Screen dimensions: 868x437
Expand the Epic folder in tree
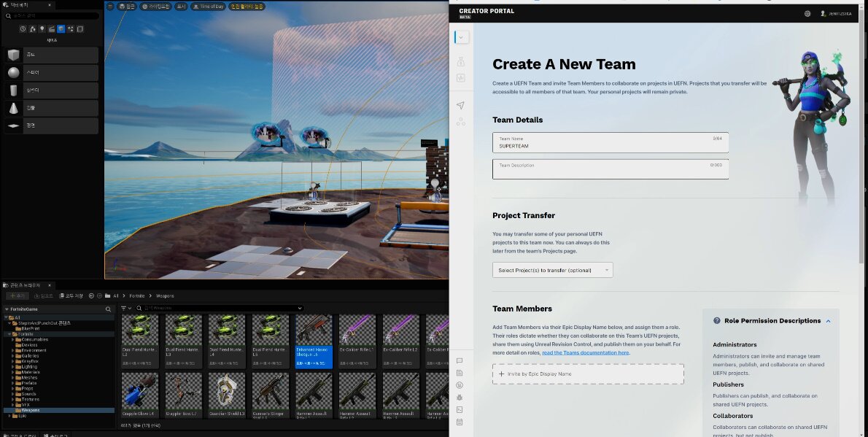tap(8, 416)
